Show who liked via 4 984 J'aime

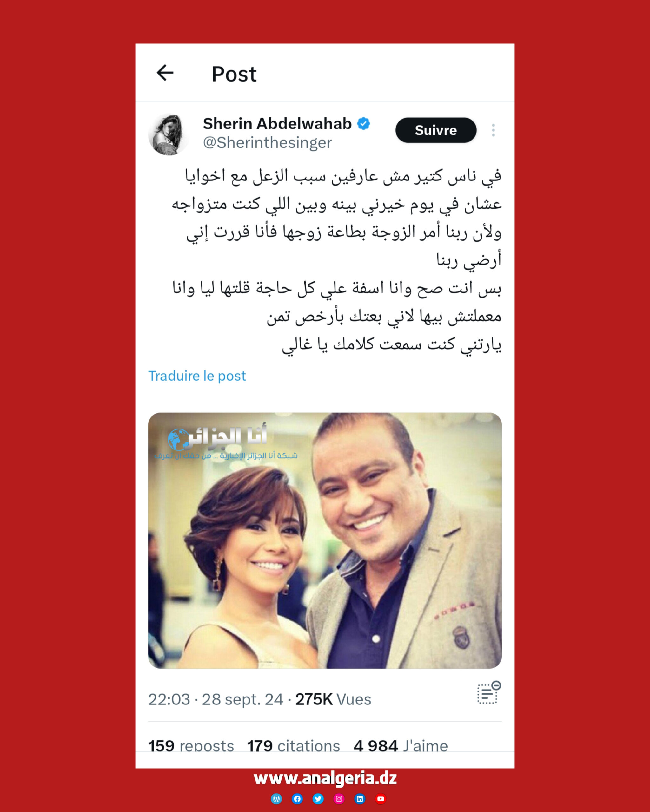pyautogui.click(x=401, y=746)
